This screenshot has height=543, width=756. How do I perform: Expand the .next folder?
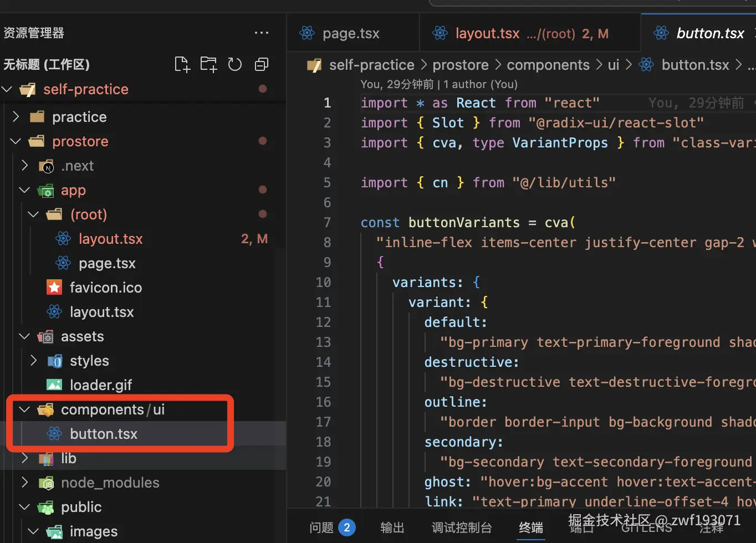click(x=25, y=166)
